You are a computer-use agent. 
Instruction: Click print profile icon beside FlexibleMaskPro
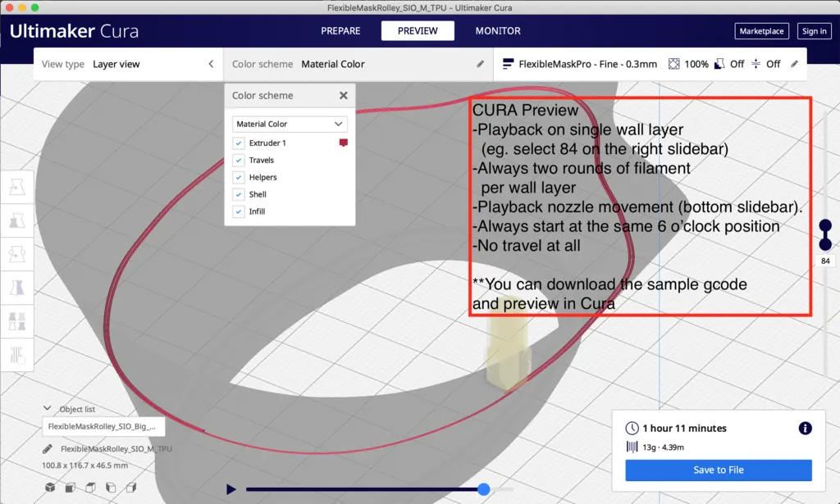click(x=508, y=64)
